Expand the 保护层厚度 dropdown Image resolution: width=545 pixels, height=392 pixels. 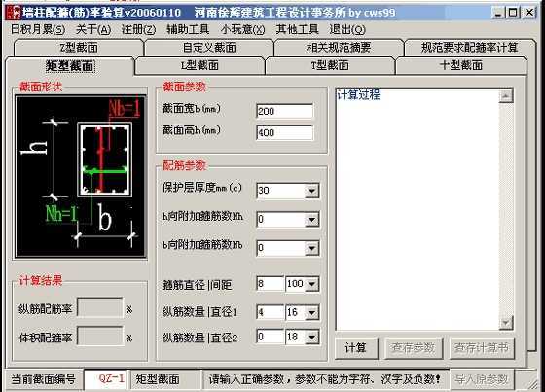point(311,191)
